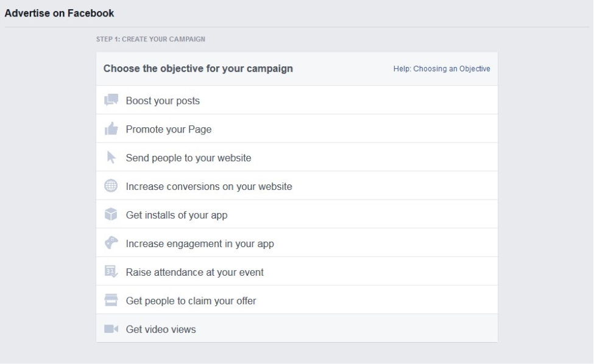Choose the "Promote your Page" text option

pyautogui.click(x=169, y=129)
